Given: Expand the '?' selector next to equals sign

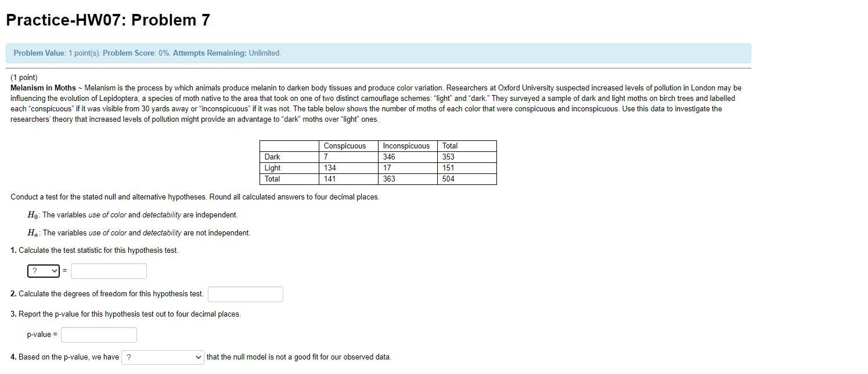Looking at the screenshot, I should click(43, 271).
